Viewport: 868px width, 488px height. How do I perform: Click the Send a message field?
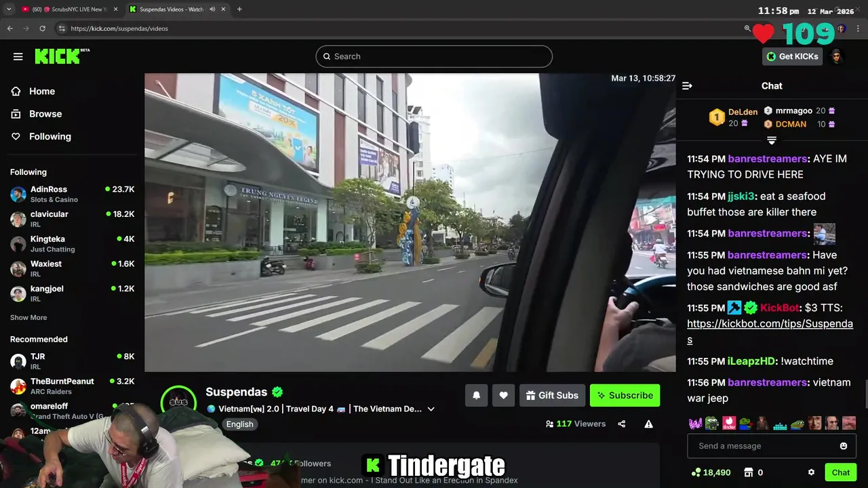pyautogui.click(x=772, y=446)
